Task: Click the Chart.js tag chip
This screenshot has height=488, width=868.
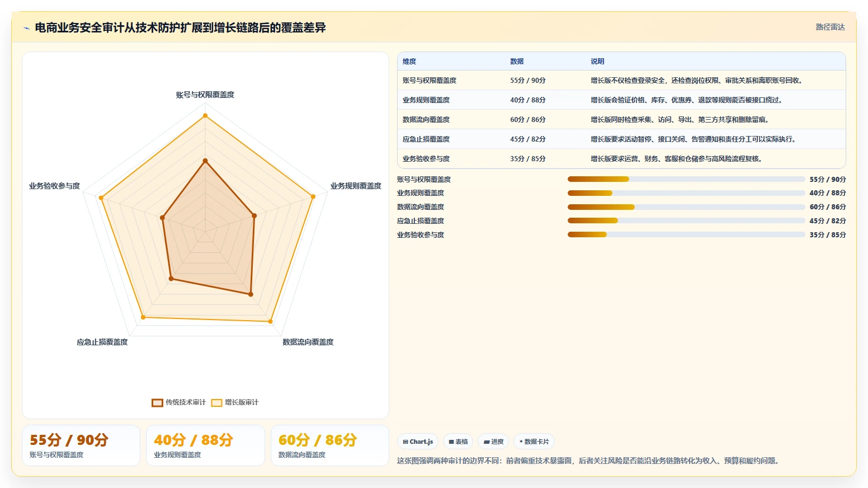Action: (418, 442)
